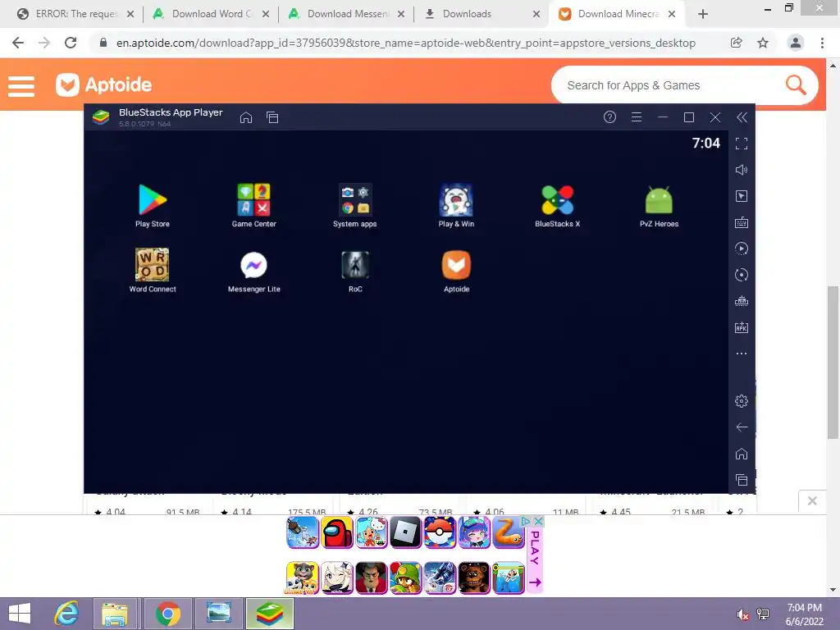Open keyboard game controls in sidebar
This screenshot has height=630, width=840.
point(742,222)
